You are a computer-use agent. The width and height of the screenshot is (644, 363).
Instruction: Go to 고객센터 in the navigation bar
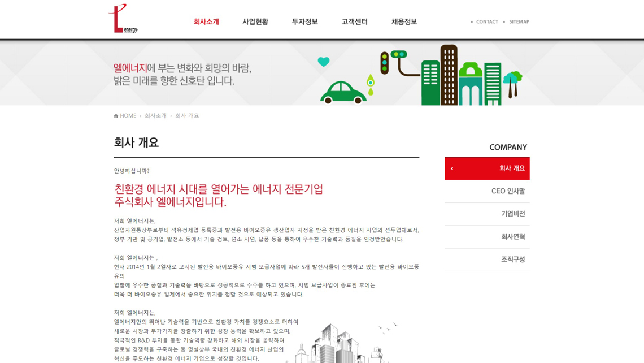(x=354, y=21)
